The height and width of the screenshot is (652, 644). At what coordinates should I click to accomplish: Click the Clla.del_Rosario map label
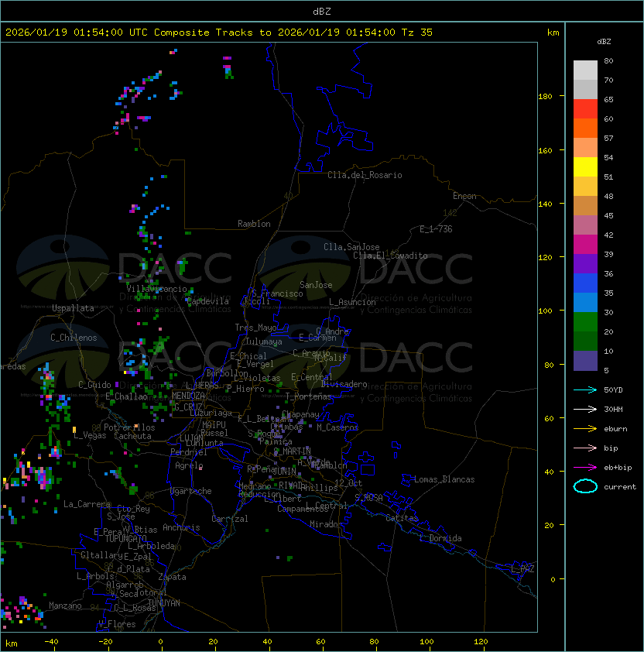coord(365,175)
